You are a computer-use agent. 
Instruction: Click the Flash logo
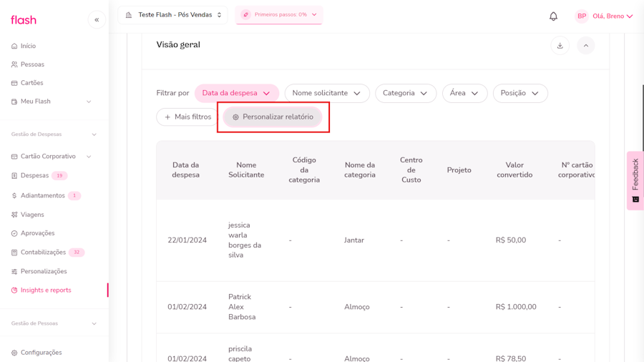pos(24,20)
